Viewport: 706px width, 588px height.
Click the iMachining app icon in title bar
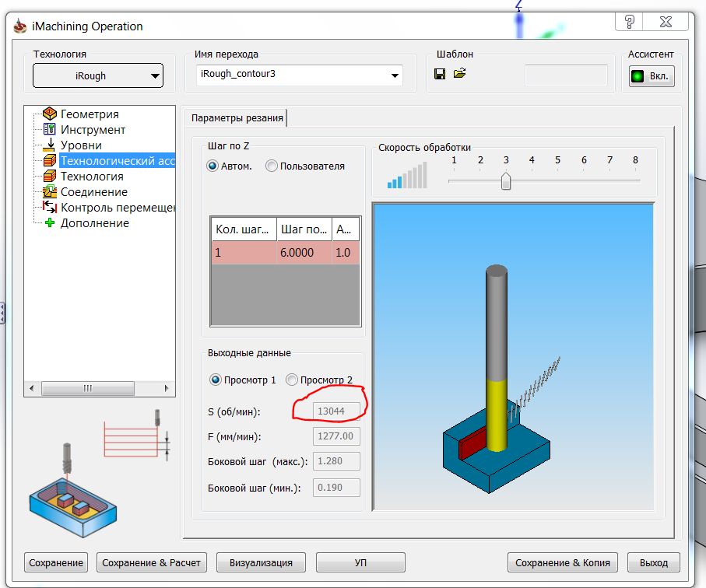pos(19,26)
